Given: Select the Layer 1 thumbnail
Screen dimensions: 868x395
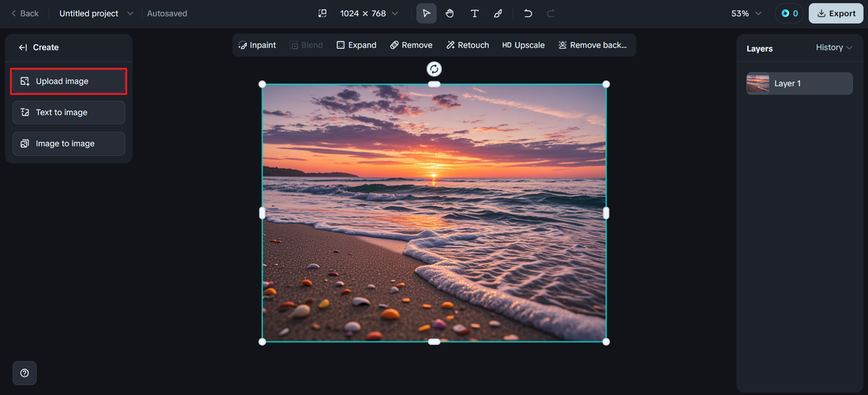Looking at the screenshot, I should [x=757, y=83].
